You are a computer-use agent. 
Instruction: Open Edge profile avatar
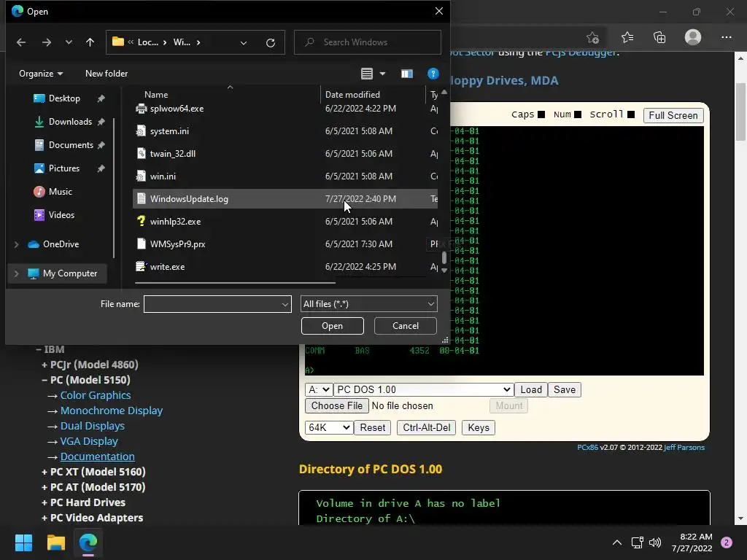click(x=693, y=37)
